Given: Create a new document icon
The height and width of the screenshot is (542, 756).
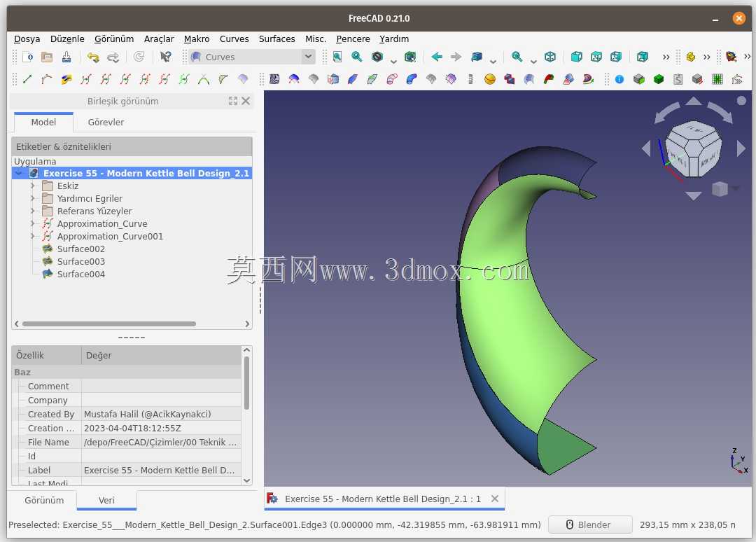Looking at the screenshot, I should pyautogui.click(x=27, y=57).
